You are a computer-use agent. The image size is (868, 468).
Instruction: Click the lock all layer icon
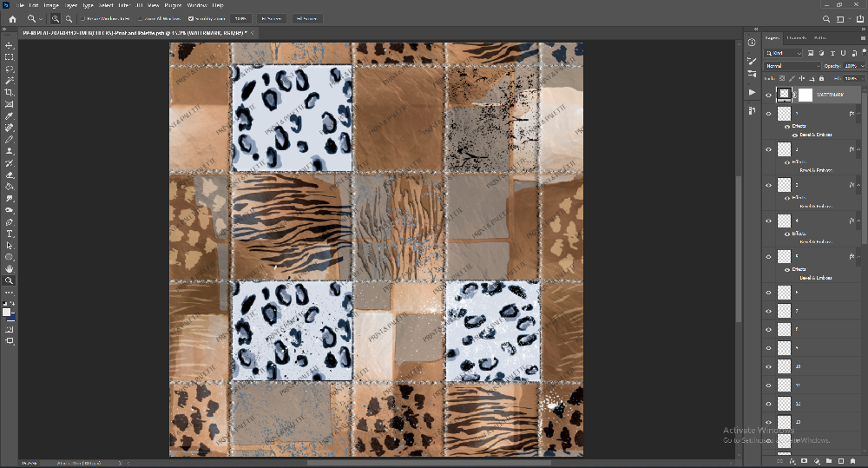click(x=821, y=79)
